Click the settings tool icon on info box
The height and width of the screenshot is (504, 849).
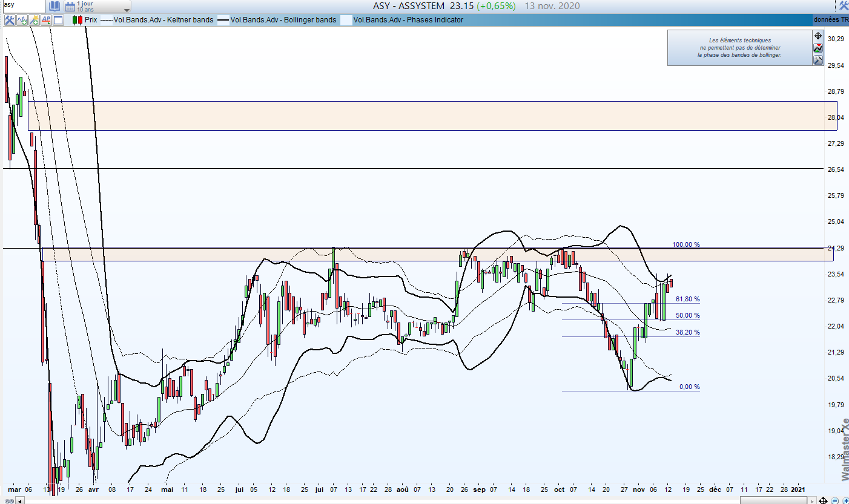coord(818,60)
